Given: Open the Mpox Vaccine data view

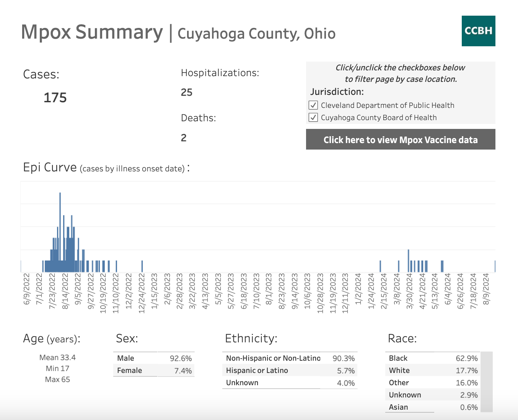Looking at the screenshot, I should point(400,140).
